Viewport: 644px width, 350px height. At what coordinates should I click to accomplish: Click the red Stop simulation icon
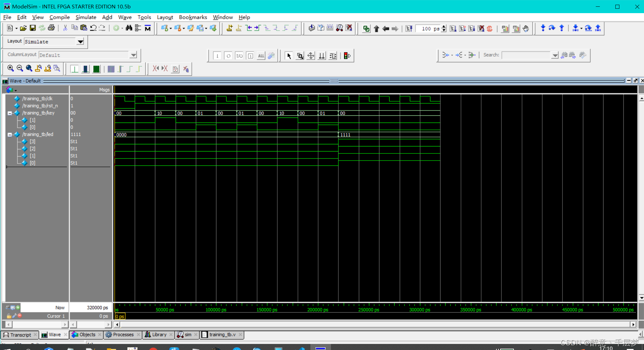pos(490,29)
